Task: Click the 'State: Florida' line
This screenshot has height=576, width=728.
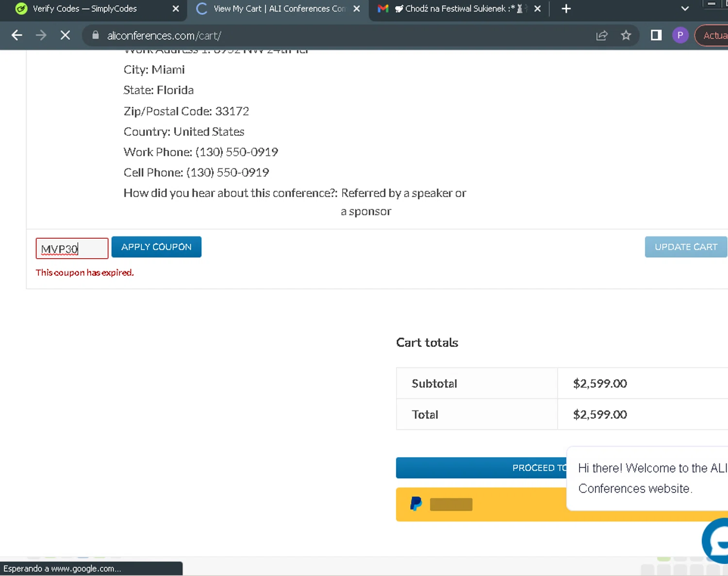Action: pyautogui.click(x=158, y=90)
